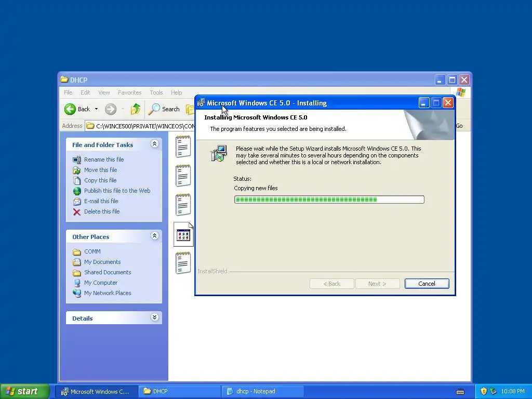Image resolution: width=532 pixels, height=399 pixels.
Task: Click the installer title bar setup icon
Action: (201, 102)
